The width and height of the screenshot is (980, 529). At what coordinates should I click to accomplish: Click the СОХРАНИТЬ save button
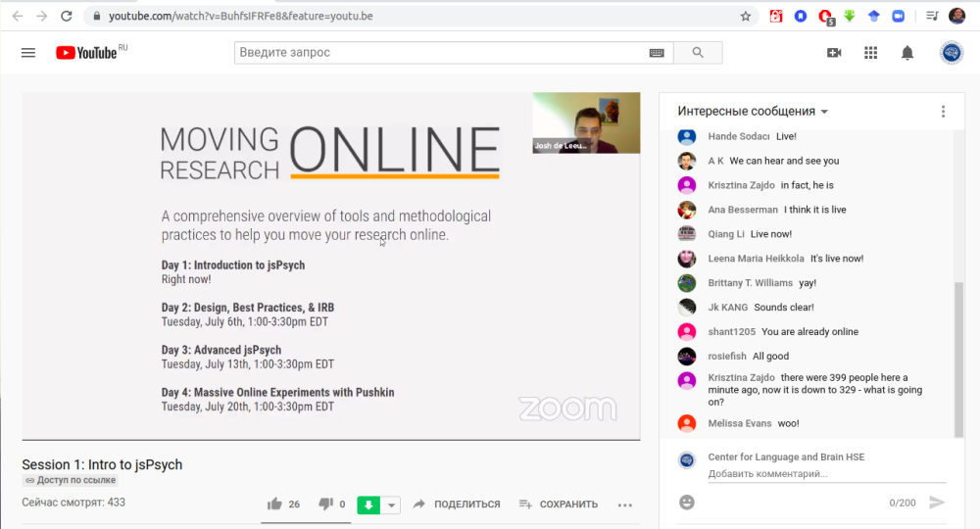559,505
